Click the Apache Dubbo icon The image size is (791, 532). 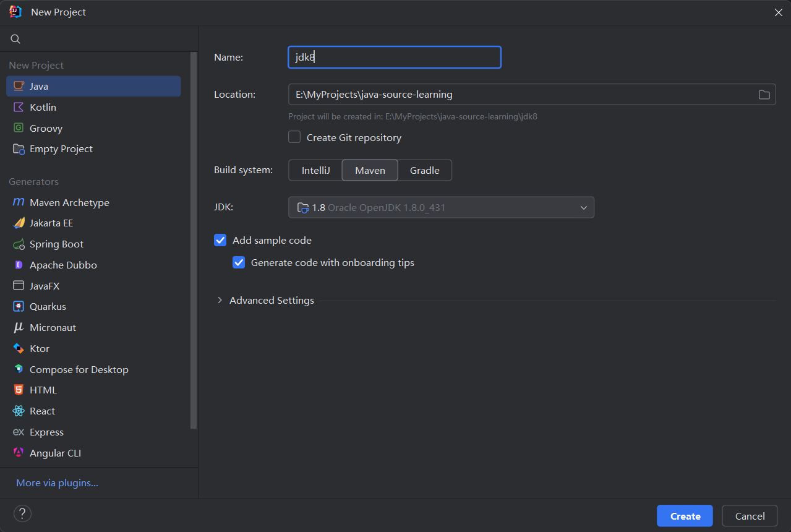(x=19, y=265)
